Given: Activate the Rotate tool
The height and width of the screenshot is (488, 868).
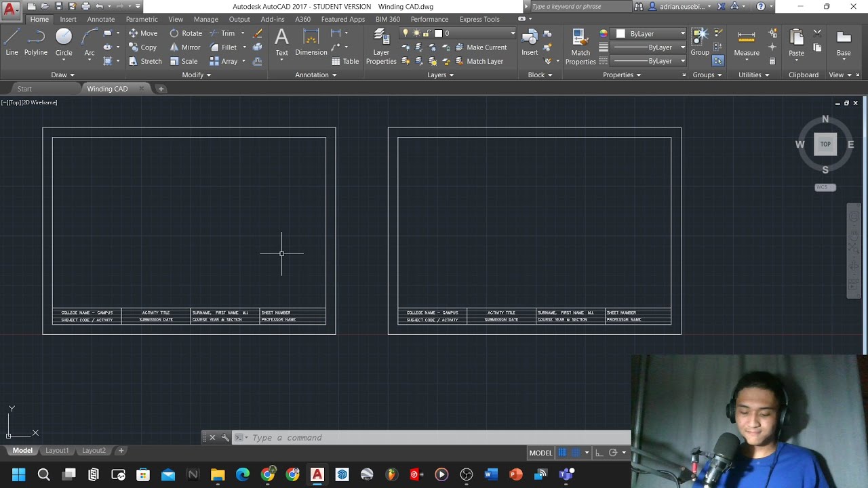Looking at the screenshot, I should point(186,33).
